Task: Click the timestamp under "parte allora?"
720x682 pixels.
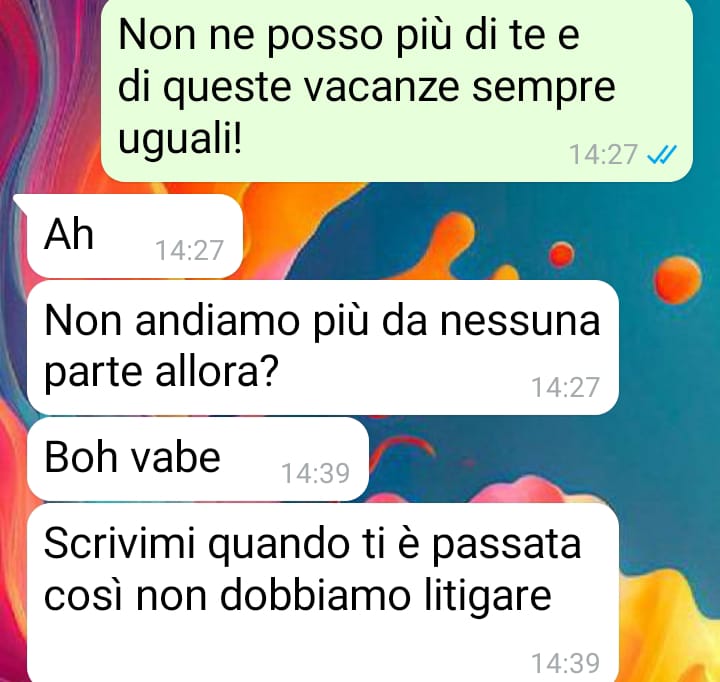Action: point(565,387)
